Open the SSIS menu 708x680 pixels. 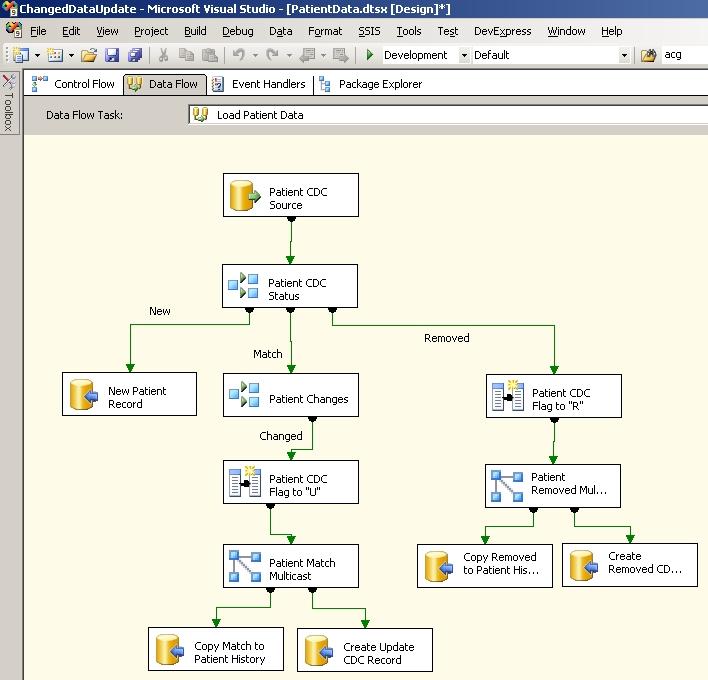[x=369, y=31]
